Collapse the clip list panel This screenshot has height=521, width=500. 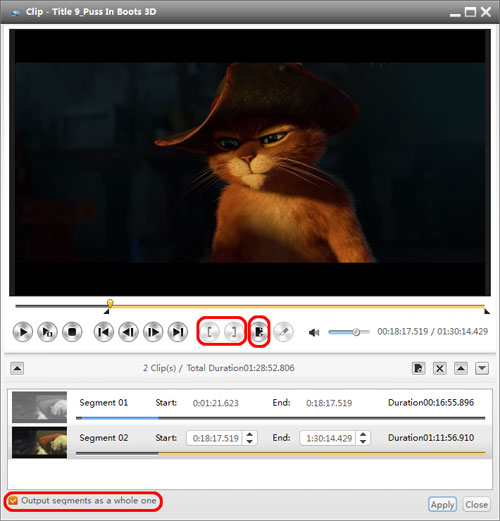coord(17,368)
